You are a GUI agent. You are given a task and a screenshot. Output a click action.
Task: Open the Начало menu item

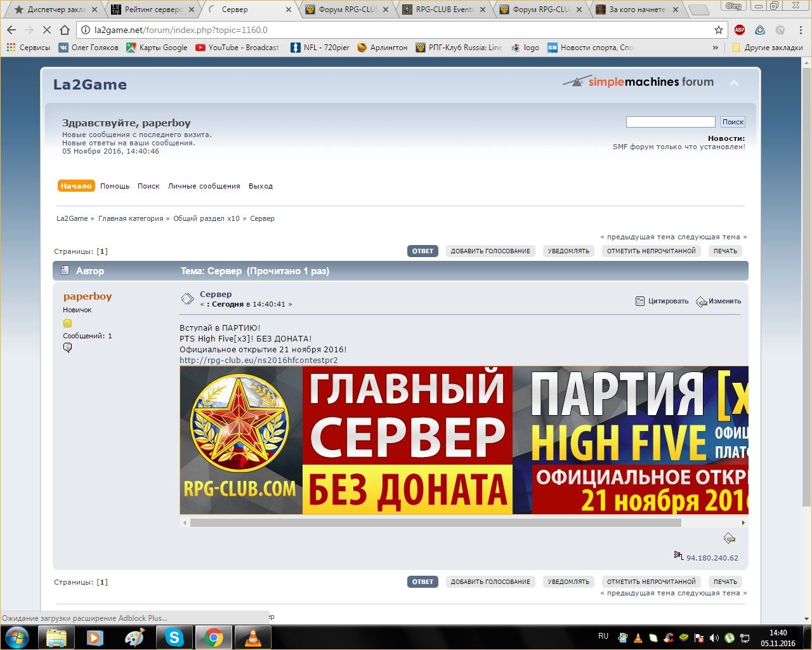click(x=76, y=186)
